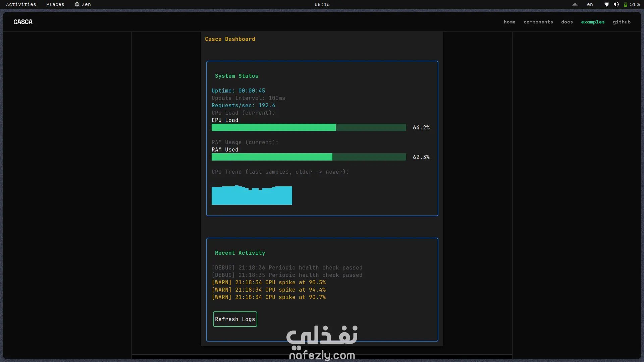Open the en keyboard language indicator
The image size is (644, 362).
[x=590, y=4]
